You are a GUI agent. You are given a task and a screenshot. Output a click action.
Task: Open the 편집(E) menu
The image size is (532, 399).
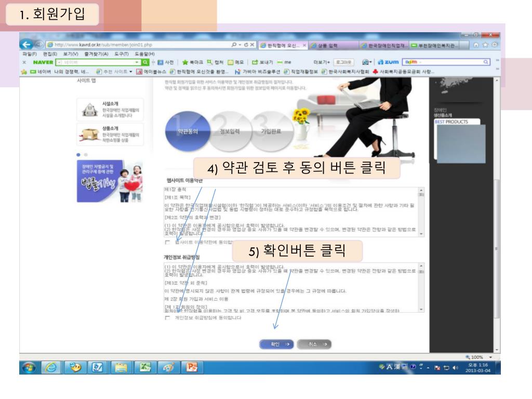(50, 54)
